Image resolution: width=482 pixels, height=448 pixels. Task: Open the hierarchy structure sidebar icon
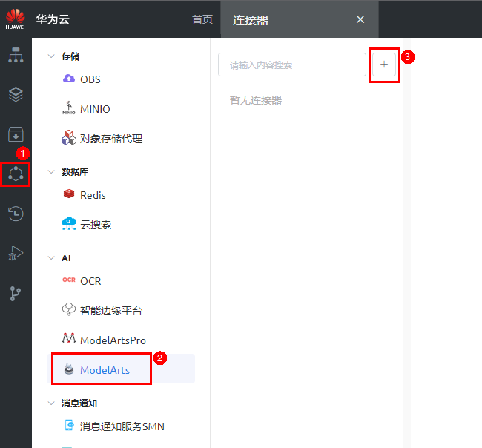[x=16, y=55]
